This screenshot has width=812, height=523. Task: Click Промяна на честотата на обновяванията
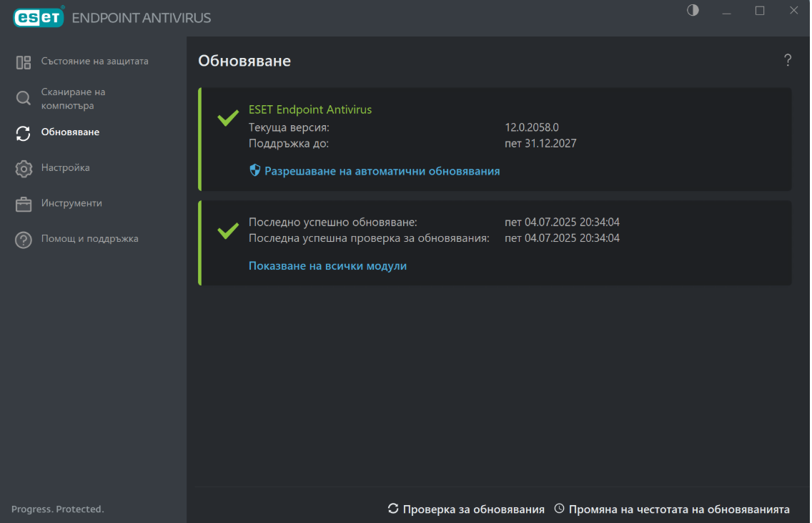(x=679, y=509)
